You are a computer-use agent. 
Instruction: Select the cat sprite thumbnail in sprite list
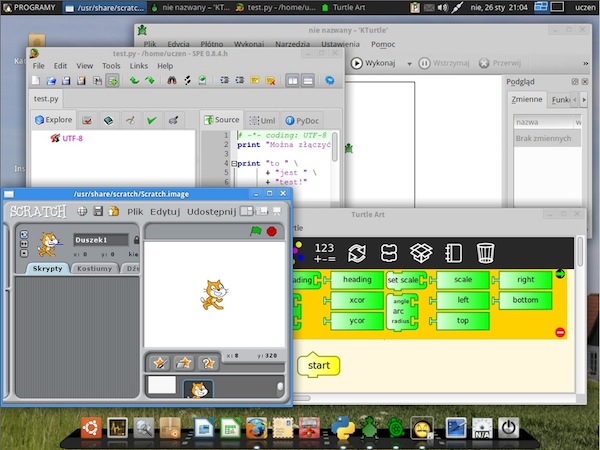199,389
